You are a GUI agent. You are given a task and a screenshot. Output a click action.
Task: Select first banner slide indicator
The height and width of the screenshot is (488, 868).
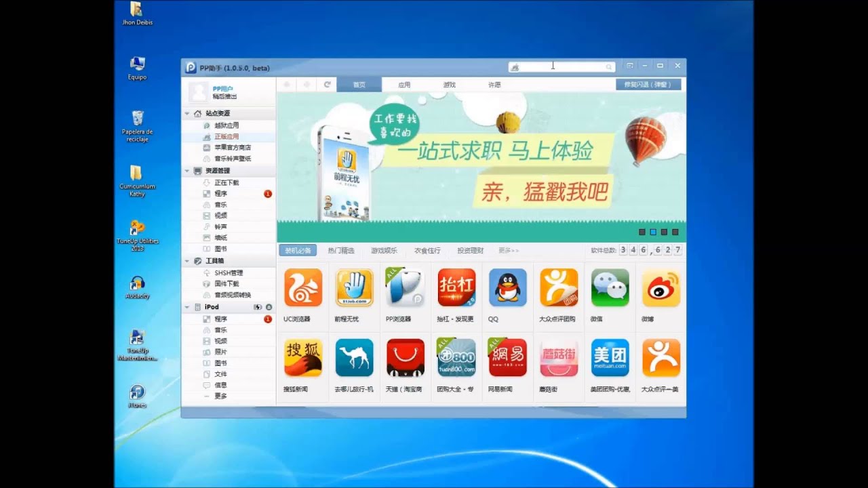point(642,232)
